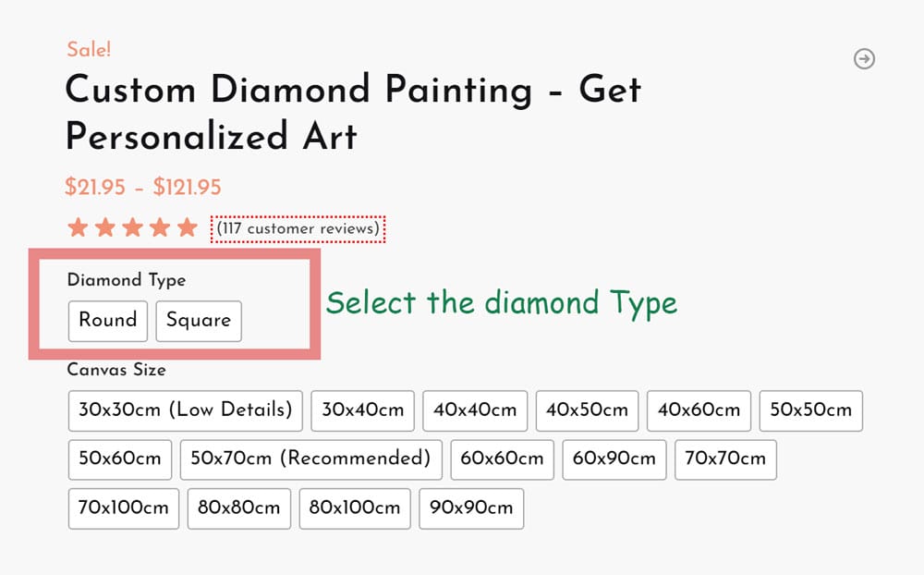This screenshot has height=575, width=924.
Task: Pick the 50x50cm canvas size
Action: coord(810,410)
